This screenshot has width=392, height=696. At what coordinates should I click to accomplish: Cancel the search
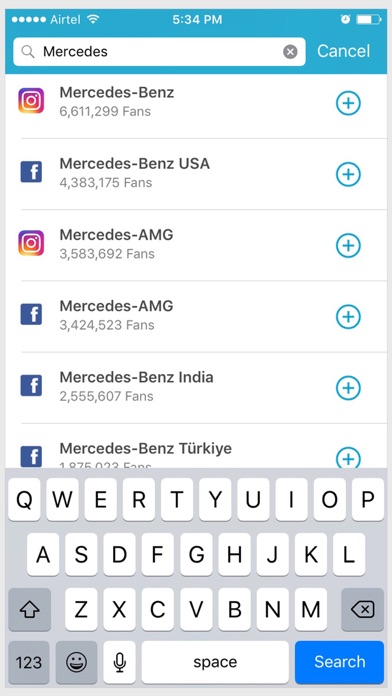coord(343,51)
